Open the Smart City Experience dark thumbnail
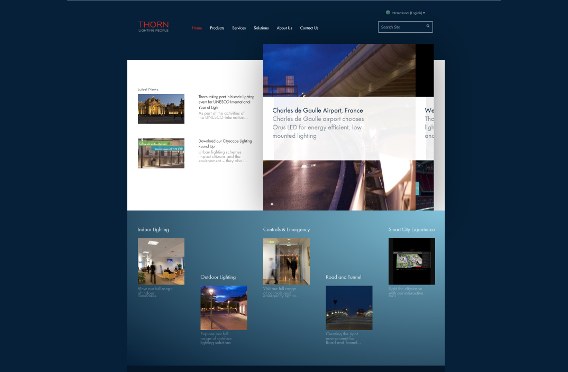Image resolution: width=568 pixels, height=372 pixels. (x=412, y=261)
